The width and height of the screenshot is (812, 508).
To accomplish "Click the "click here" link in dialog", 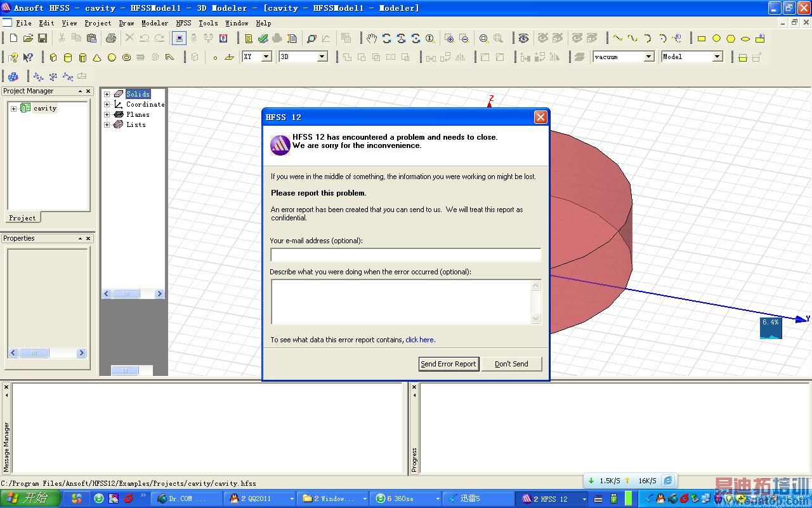I will [420, 340].
